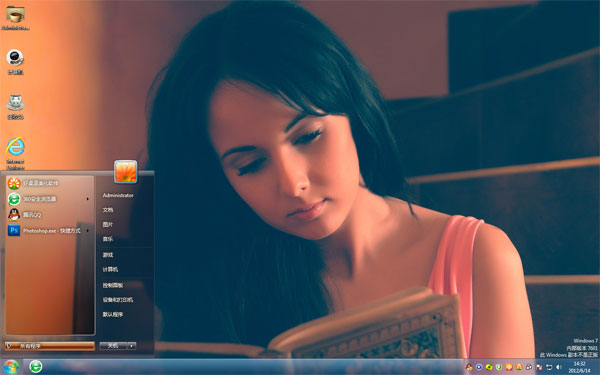Launch the Internet Explorer desktop shortcut
Viewport: 600px width, 375px height.
(x=15, y=152)
